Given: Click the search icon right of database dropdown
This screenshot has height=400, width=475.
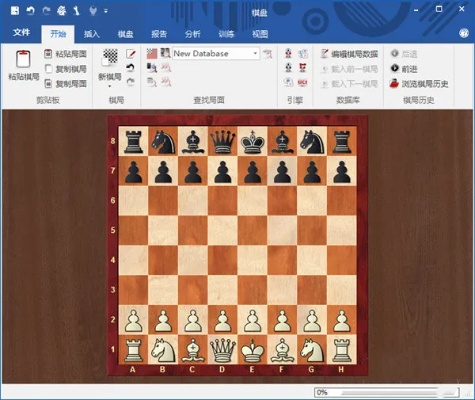Looking at the screenshot, I should pos(267,53).
